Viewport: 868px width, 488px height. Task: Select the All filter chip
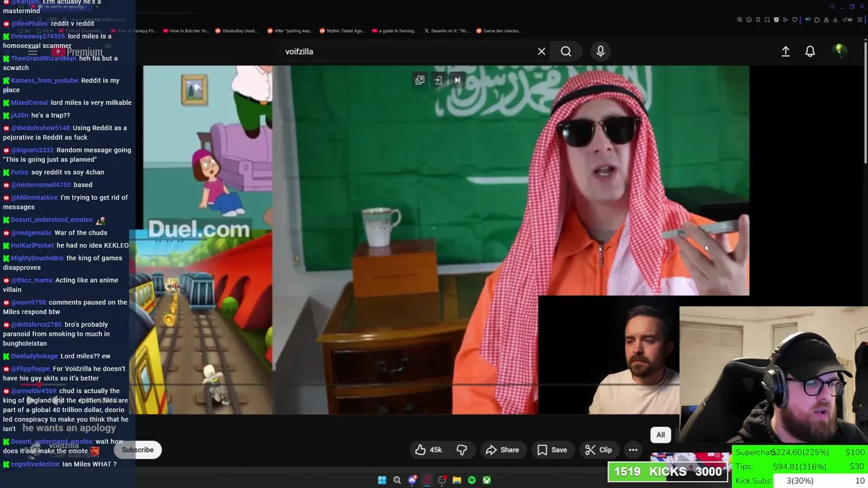coord(660,435)
